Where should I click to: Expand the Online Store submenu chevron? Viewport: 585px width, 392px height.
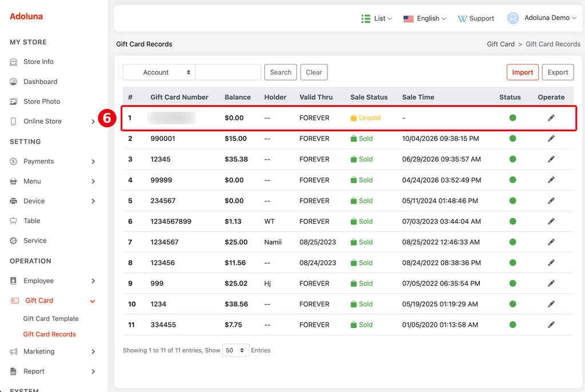[93, 122]
